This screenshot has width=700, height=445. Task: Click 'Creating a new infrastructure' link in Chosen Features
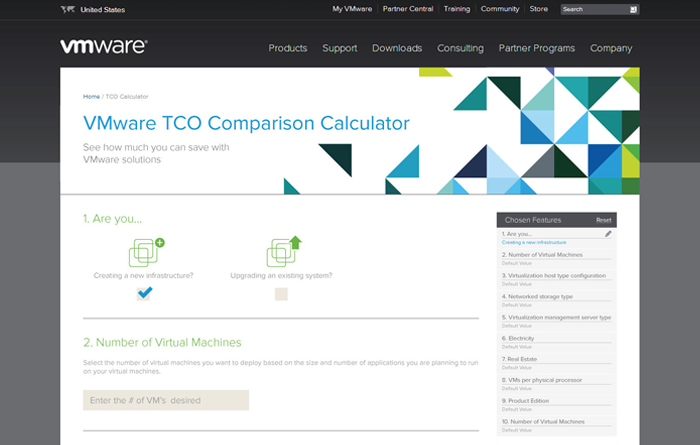click(x=533, y=242)
